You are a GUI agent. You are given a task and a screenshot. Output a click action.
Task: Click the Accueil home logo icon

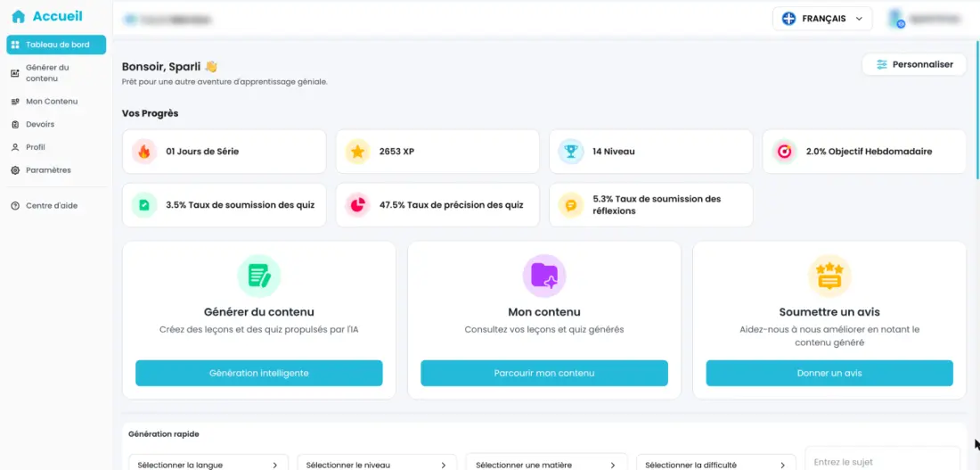(x=18, y=17)
